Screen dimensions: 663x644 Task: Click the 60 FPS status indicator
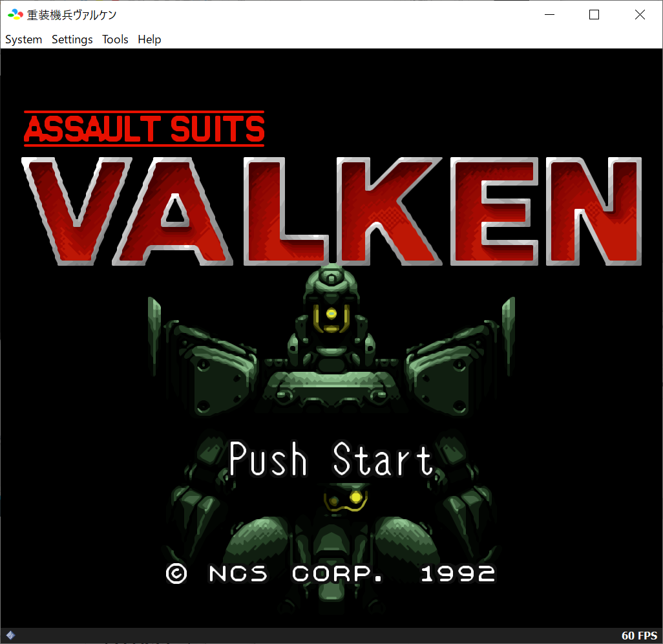pyautogui.click(x=639, y=636)
